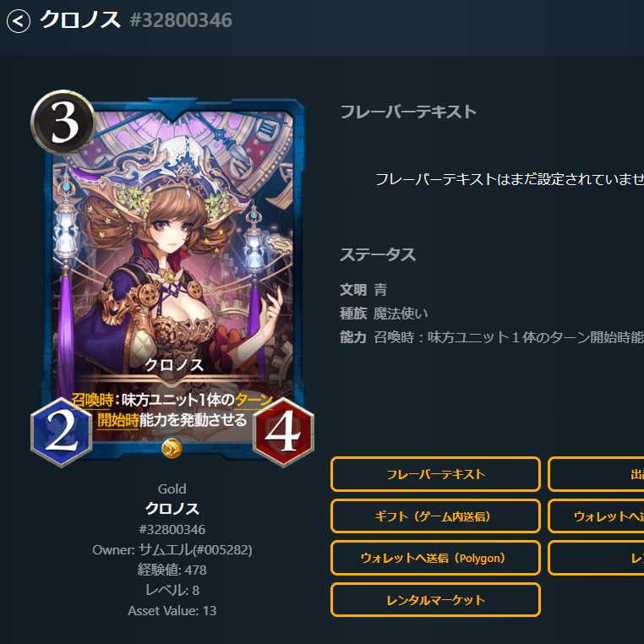This screenshot has height=644, width=644.
Task: Click the 能力 ability description row
Action: coord(492,337)
